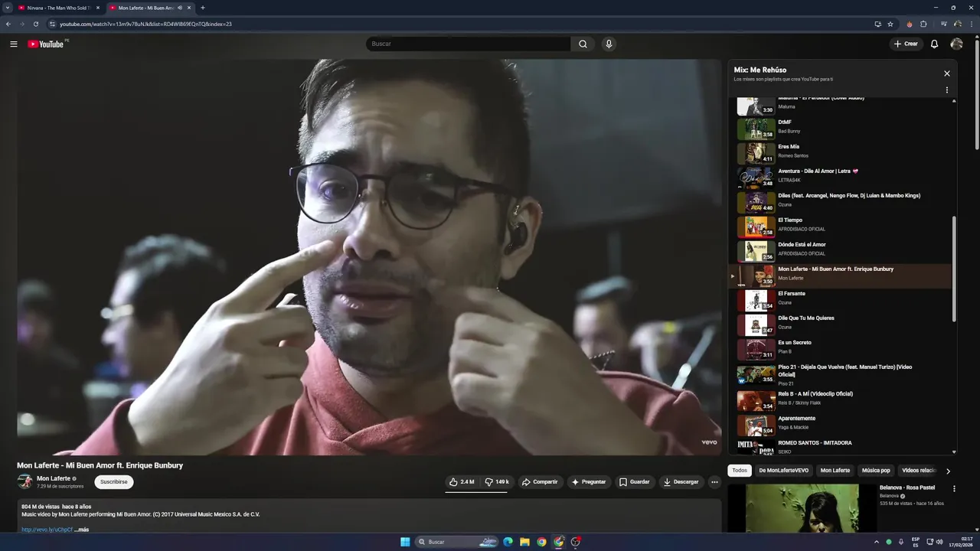
Task: Open more video actions ellipsis
Action: click(x=714, y=482)
